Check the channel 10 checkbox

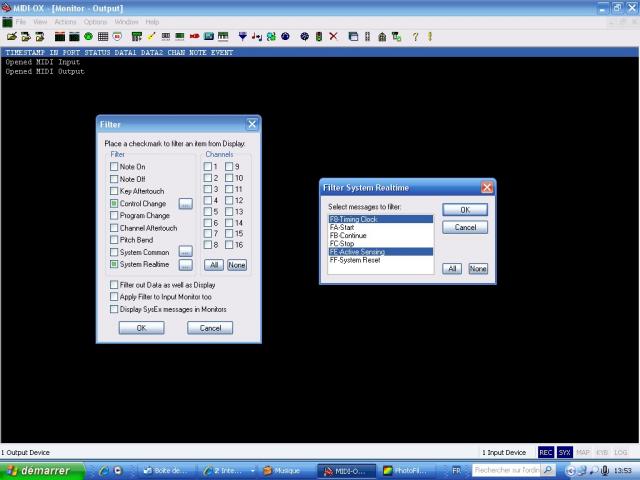click(229, 178)
